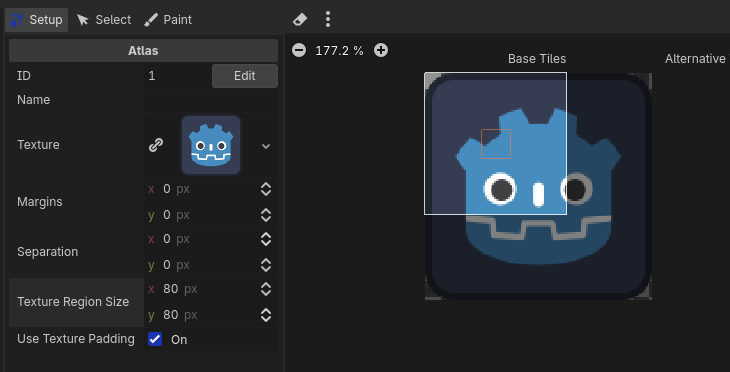Adjust Separation y value stepper
The image size is (730, 372).
(x=266, y=265)
